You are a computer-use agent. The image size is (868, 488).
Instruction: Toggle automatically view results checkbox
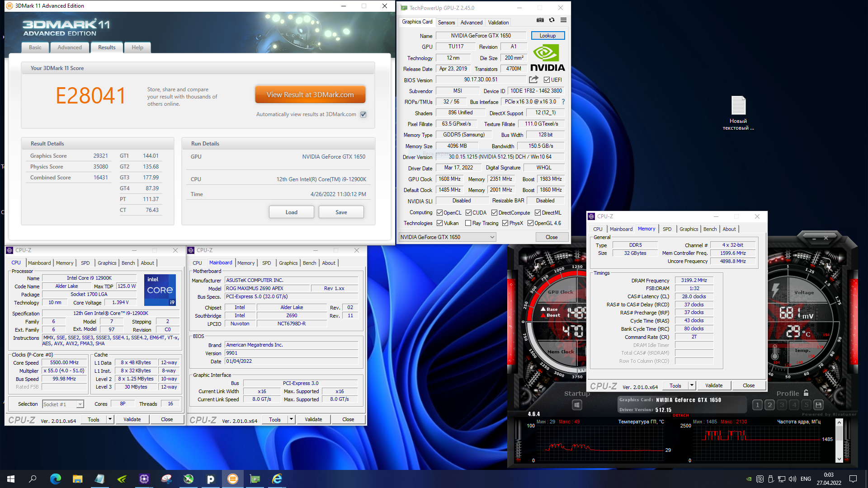(x=363, y=114)
